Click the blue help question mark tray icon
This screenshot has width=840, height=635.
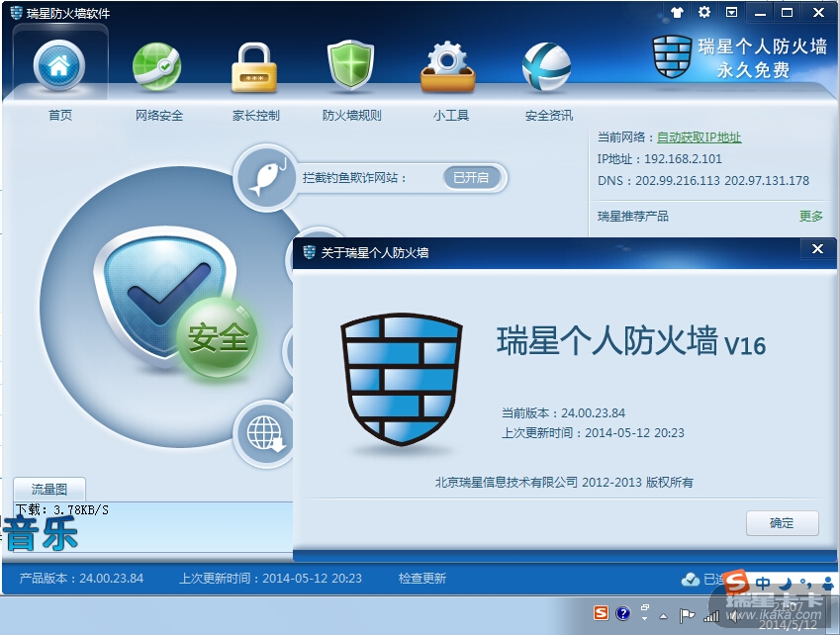click(622, 613)
